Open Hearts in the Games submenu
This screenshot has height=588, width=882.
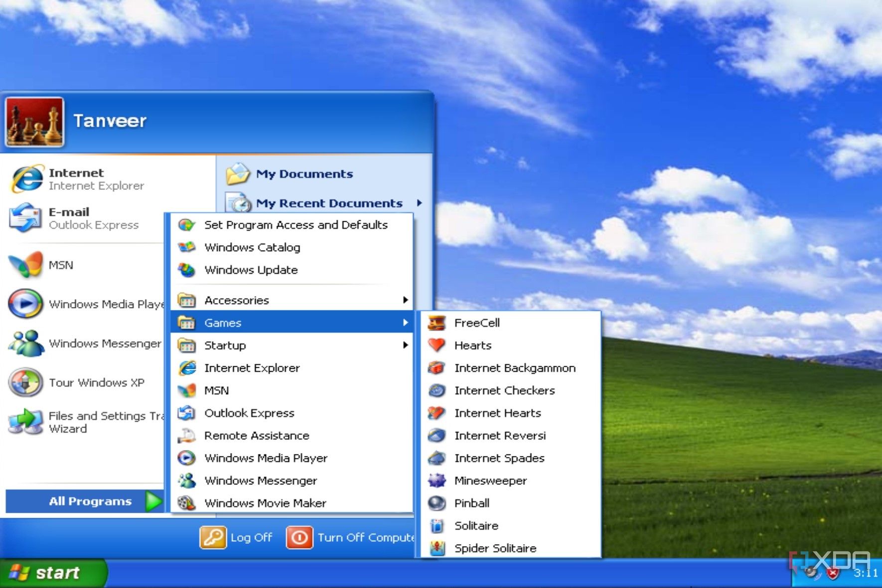[x=472, y=345]
